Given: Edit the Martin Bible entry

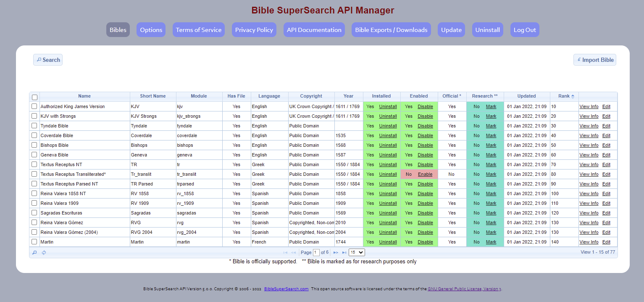Looking at the screenshot, I should pyautogui.click(x=606, y=242).
